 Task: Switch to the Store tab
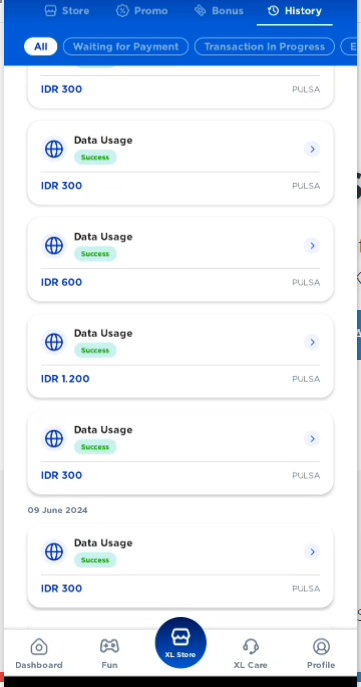pyautogui.click(x=67, y=11)
